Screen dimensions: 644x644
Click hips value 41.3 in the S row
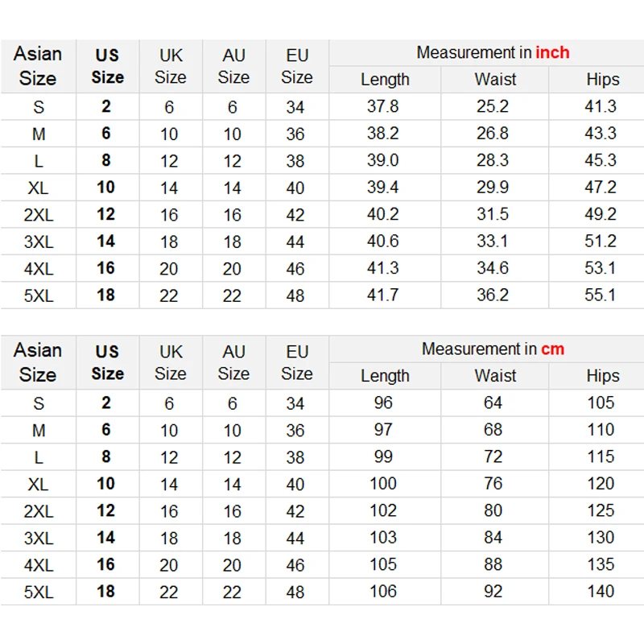click(601, 106)
